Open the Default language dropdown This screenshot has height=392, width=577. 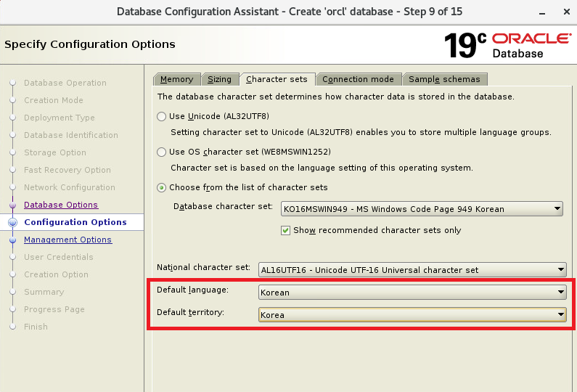pos(412,293)
